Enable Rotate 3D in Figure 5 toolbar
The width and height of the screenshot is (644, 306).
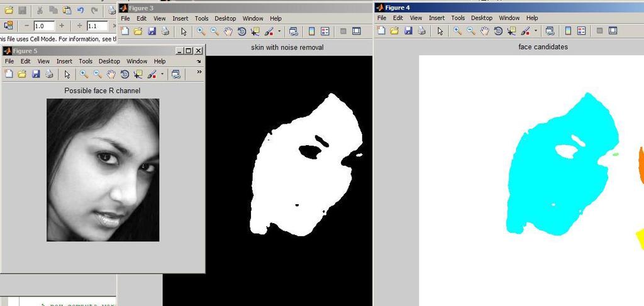pyautogui.click(x=125, y=74)
